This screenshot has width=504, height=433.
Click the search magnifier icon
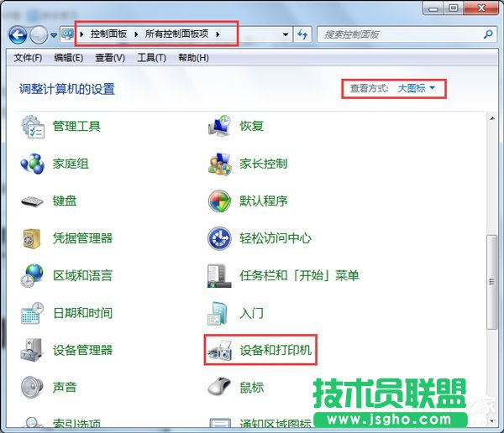488,34
